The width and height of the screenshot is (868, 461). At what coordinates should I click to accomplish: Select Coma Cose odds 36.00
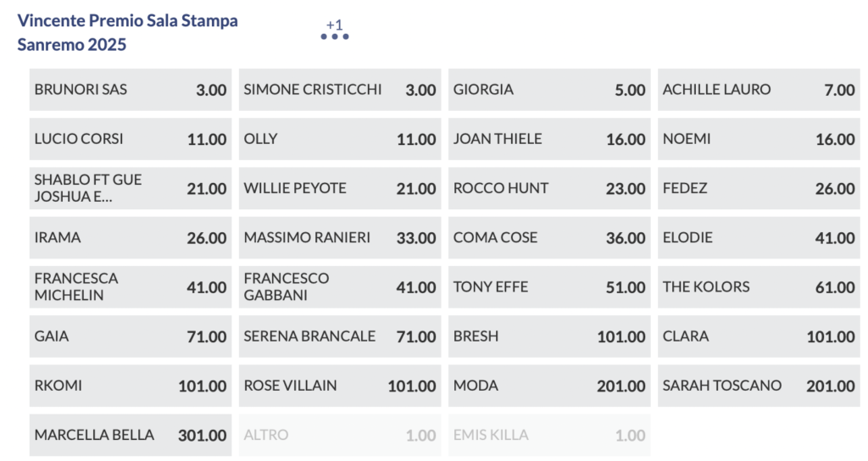[x=548, y=238]
